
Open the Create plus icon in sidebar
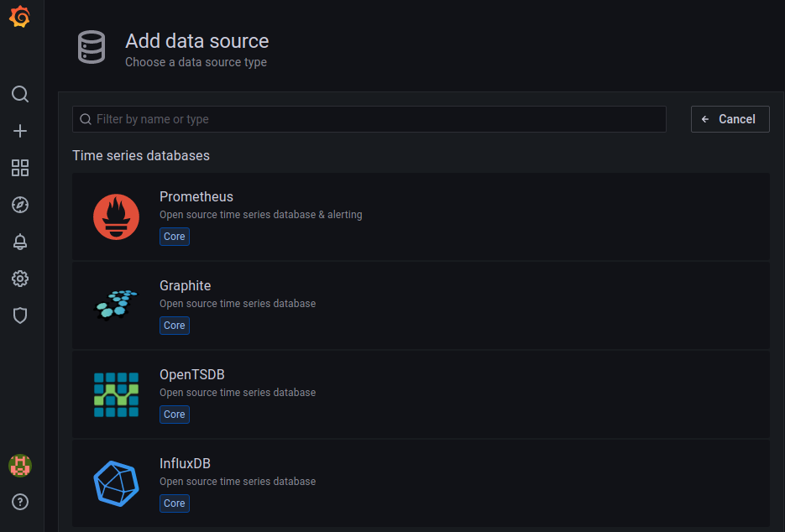tap(20, 131)
